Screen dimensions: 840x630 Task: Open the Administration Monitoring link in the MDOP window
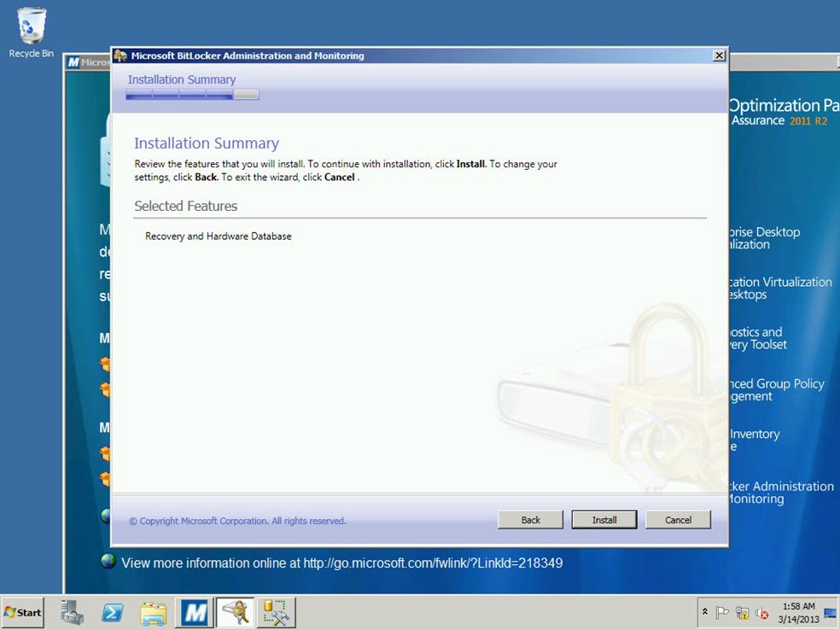pyautogui.click(x=780, y=493)
